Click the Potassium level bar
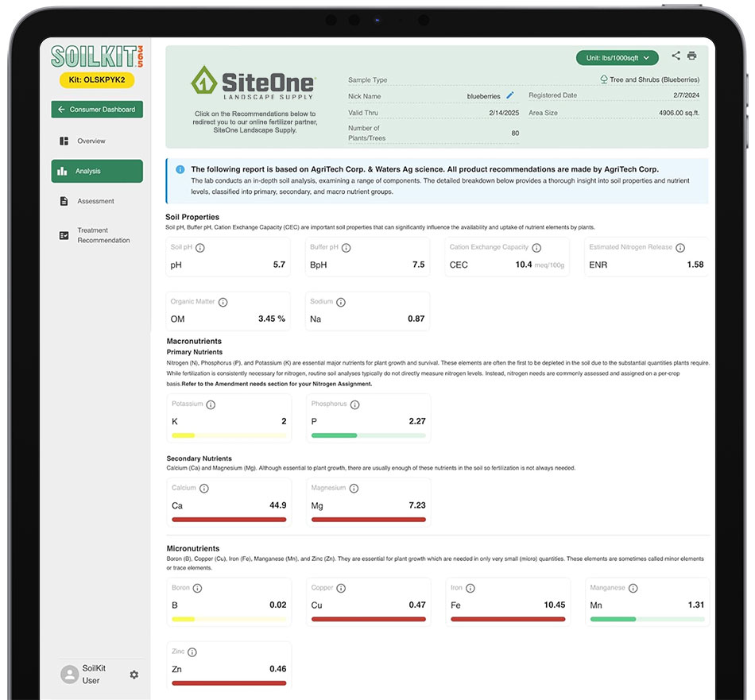The image size is (755, 700). [x=229, y=435]
